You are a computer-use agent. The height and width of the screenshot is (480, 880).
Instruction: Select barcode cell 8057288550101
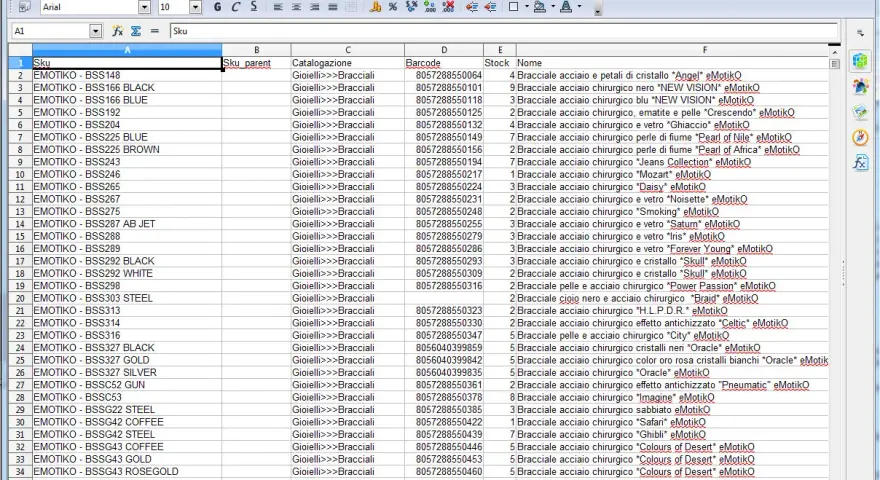(x=444, y=88)
